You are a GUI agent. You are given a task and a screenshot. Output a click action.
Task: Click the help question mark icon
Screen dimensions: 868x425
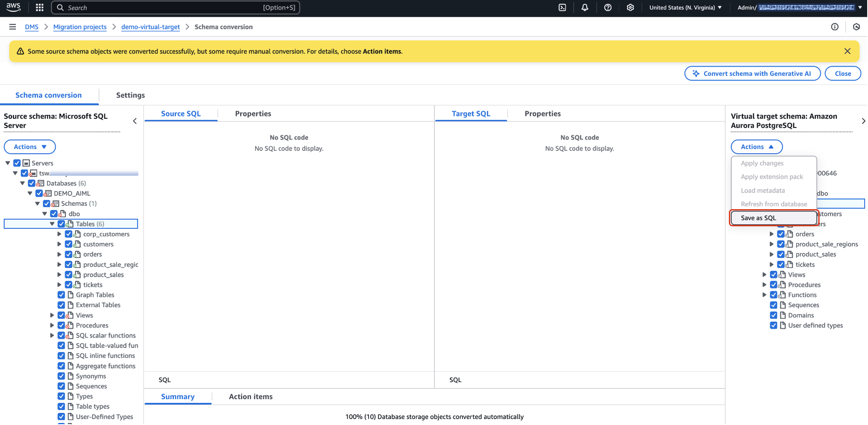(608, 8)
